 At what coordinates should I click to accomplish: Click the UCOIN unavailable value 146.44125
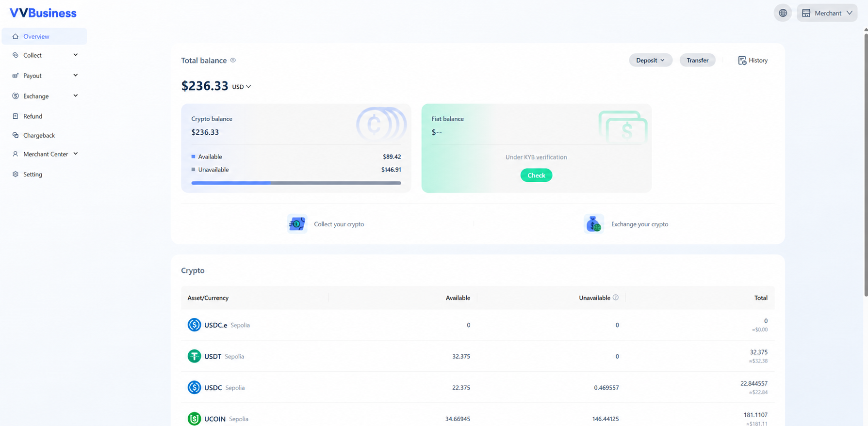[605, 419]
